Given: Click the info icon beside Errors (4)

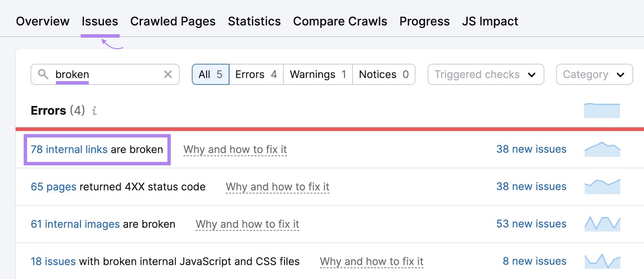Looking at the screenshot, I should click(x=94, y=111).
